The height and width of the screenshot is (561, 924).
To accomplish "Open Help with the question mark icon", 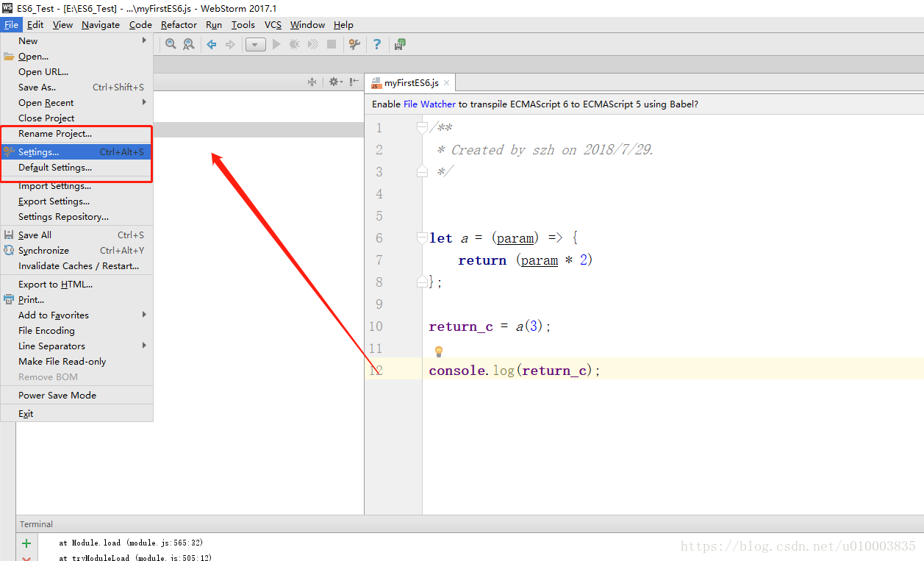I will 377,44.
